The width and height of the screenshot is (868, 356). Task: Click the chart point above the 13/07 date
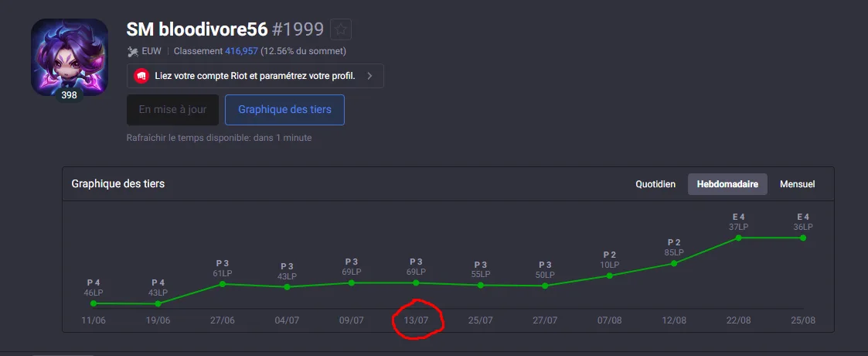[416, 282]
